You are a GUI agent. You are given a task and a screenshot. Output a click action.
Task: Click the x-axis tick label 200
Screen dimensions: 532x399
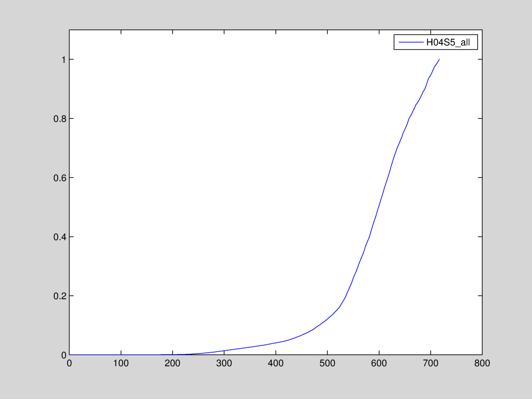172,363
